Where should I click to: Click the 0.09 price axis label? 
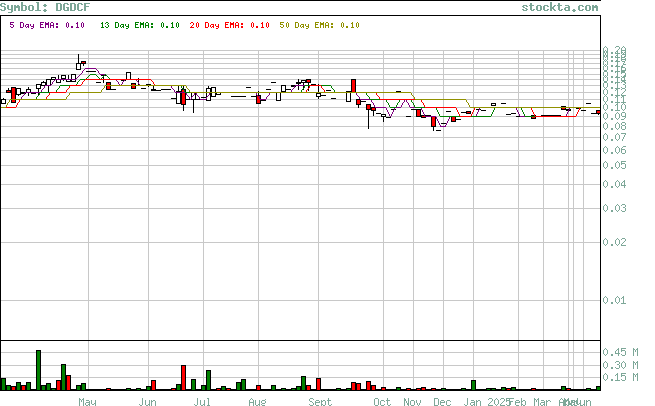point(614,117)
